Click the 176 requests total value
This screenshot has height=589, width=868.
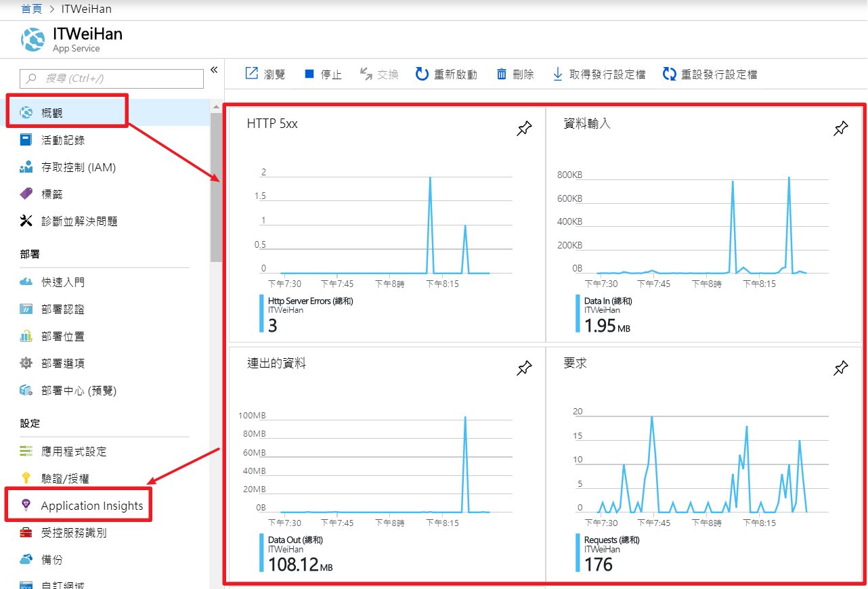[599, 565]
